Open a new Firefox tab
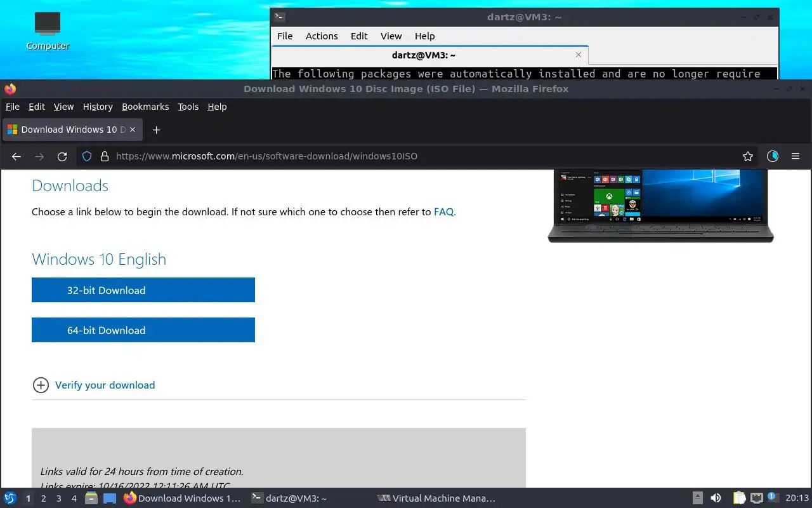 pyautogui.click(x=156, y=130)
